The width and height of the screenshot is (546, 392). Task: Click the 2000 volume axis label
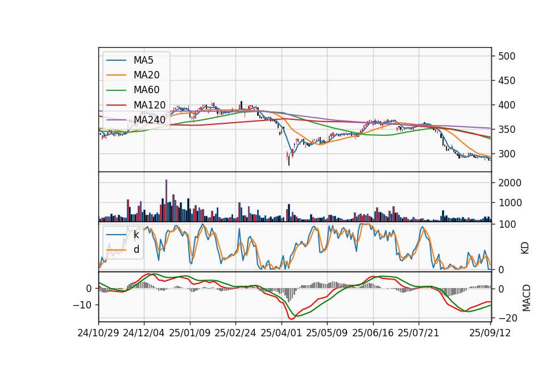pyautogui.click(x=510, y=183)
